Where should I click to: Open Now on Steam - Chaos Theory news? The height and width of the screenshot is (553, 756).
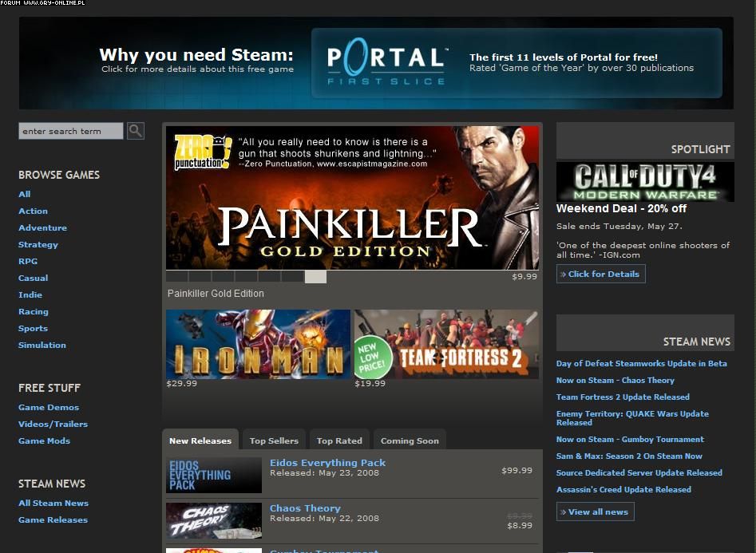click(615, 381)
